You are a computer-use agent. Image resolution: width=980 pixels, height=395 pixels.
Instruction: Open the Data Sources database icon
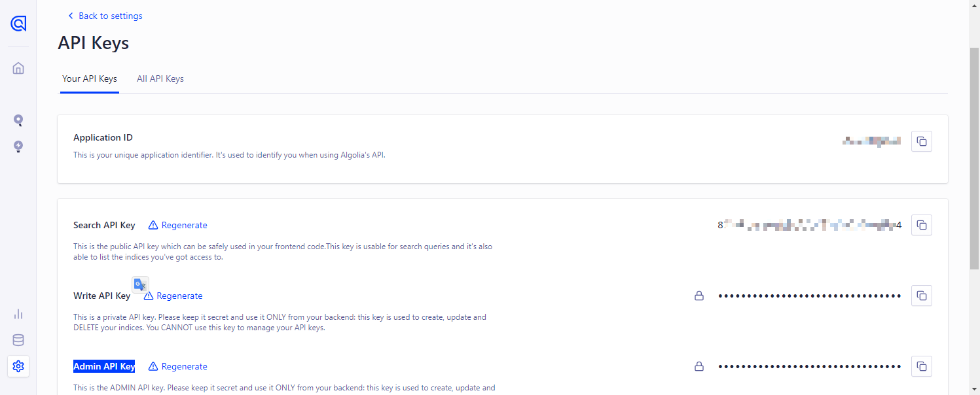click(18, 340)
